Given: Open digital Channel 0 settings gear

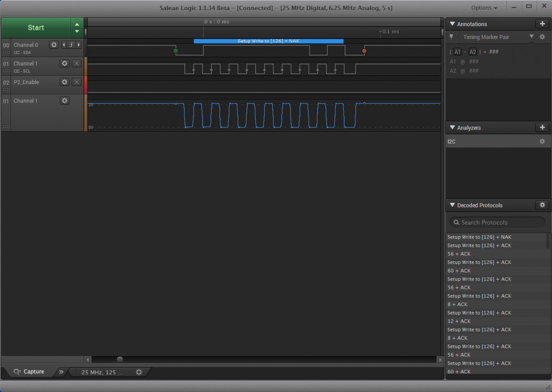Looking at the screenshot, I should (x=54, y=45).
